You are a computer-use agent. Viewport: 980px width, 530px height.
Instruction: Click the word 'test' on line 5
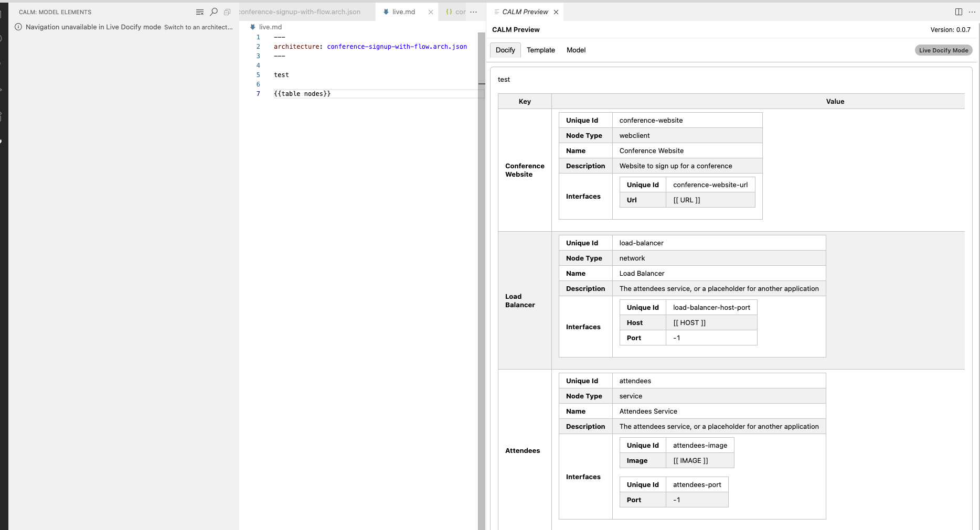tap(281, 75)
